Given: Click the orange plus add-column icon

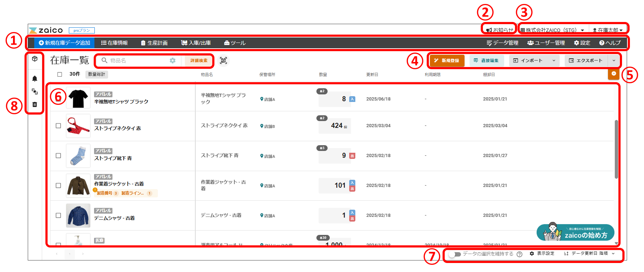Looking at the screenshot, I should point(614,74).
